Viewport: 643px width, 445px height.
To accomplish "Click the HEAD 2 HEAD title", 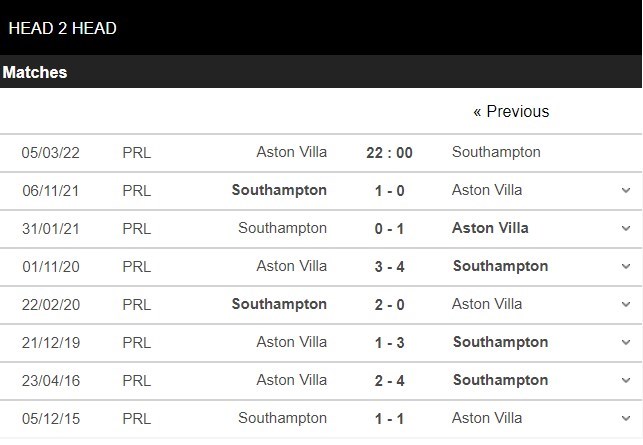I will (62, 28).
